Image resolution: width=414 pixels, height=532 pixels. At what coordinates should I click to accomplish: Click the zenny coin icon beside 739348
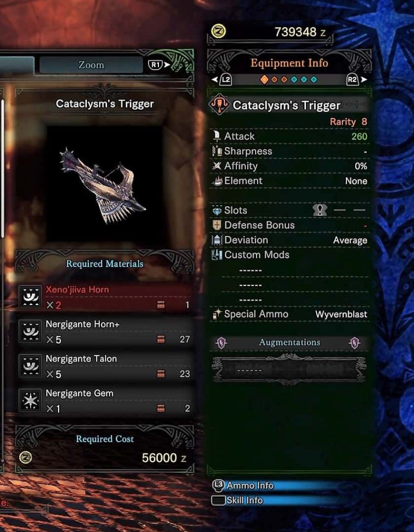click(219, 32)
